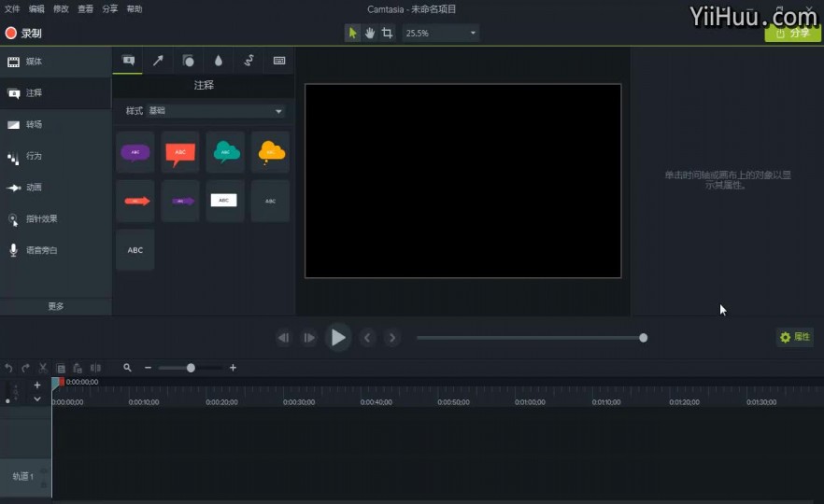This screenshot has width=824, height=504.
Task: Select the arrows and lines tab icon
Action: click(158, 61)
